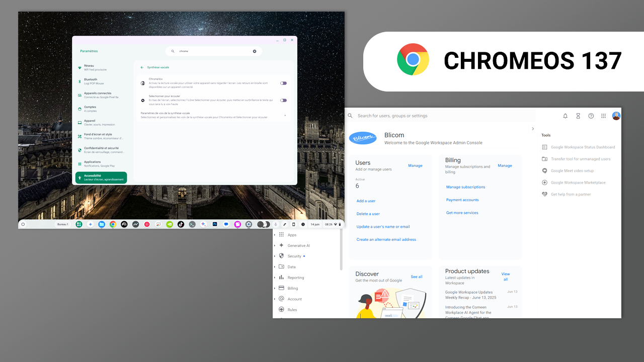Open the Appareils connectés settings section

tap(101, 95)
